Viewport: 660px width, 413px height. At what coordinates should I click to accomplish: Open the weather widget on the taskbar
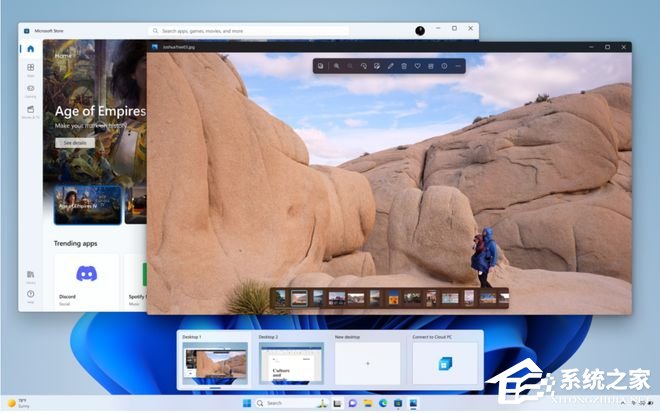click(x=19, y=403)
